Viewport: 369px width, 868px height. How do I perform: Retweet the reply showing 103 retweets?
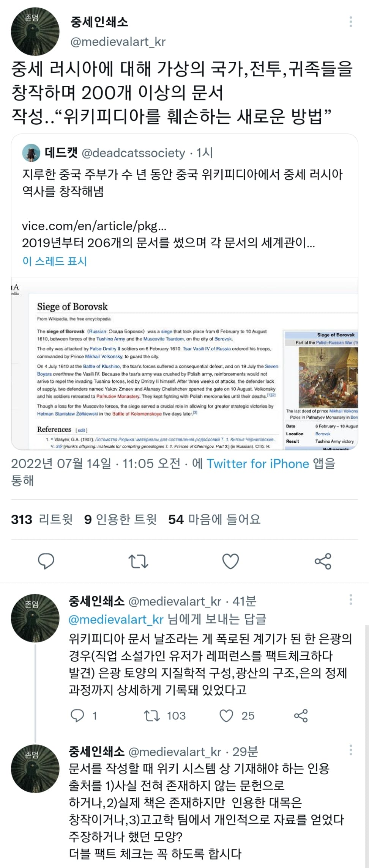[x=165, y=716]
